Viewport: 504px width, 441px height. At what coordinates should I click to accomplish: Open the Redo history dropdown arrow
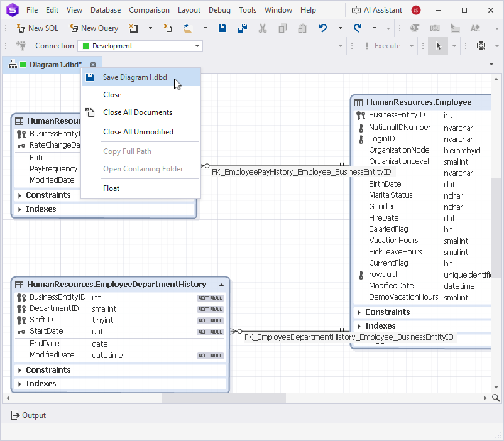point(375,28)
